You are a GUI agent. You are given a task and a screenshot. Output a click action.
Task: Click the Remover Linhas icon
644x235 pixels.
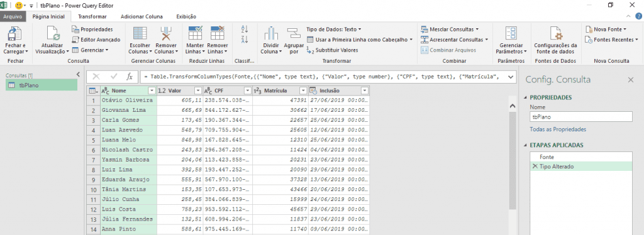pyautogui.click(x=217, y=33)
